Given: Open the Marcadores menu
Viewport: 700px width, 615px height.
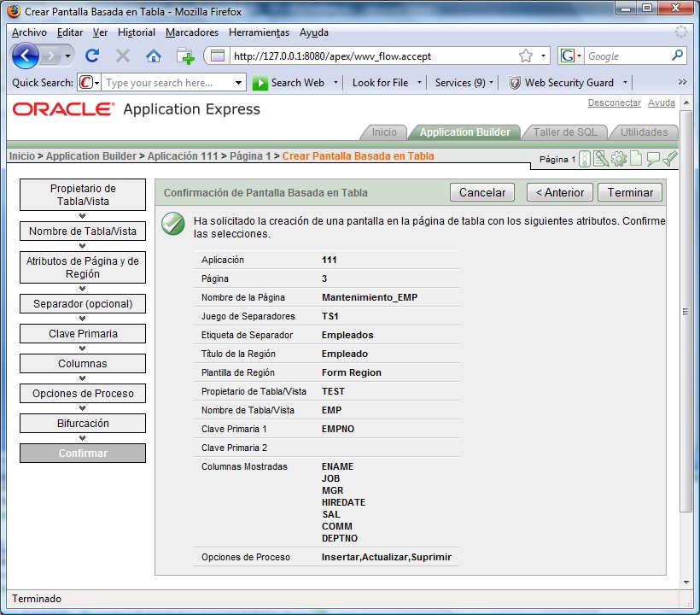Looking at the screenshot, I should click(192, 32).
